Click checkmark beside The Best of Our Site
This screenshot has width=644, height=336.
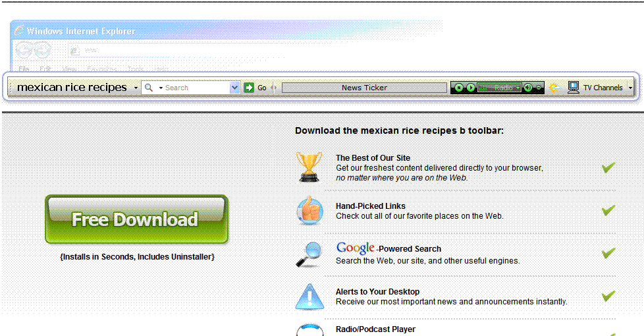click(x=608, y=167)
